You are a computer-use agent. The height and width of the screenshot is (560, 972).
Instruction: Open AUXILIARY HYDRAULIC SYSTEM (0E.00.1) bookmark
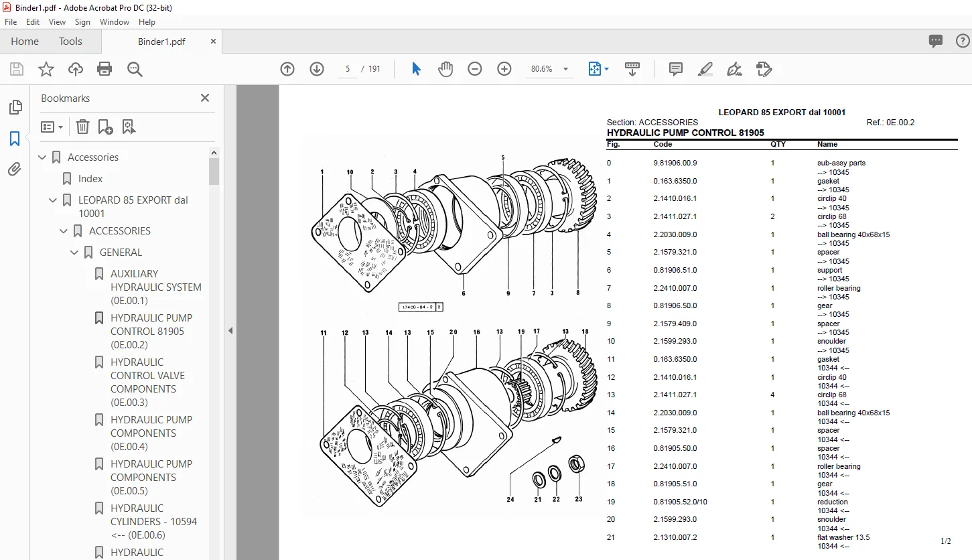[155, 287]
